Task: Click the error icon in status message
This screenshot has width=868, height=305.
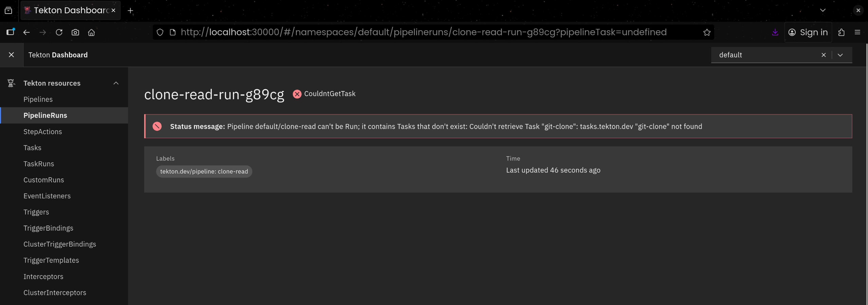Action: [x=157, y=126]
